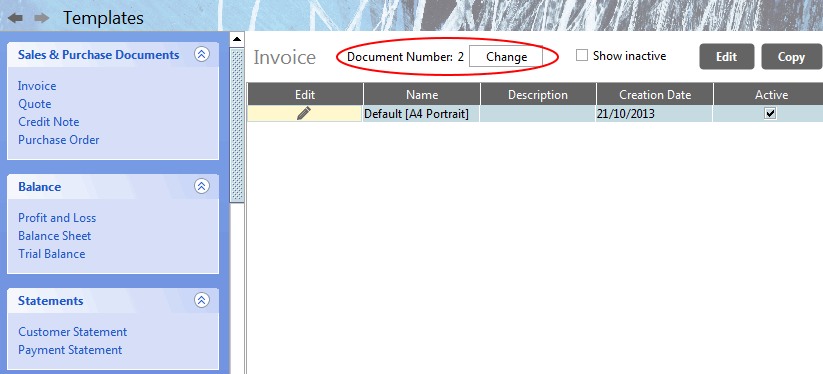Select the Default [A4 Portrait] template row
This screenshot has width=823, height=374.
click(x=535, y=113)
